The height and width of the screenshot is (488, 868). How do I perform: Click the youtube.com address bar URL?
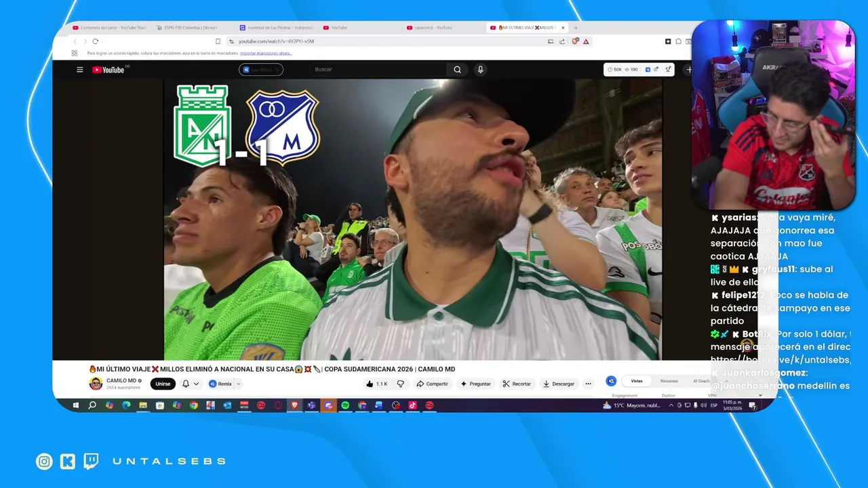point(276,41)
